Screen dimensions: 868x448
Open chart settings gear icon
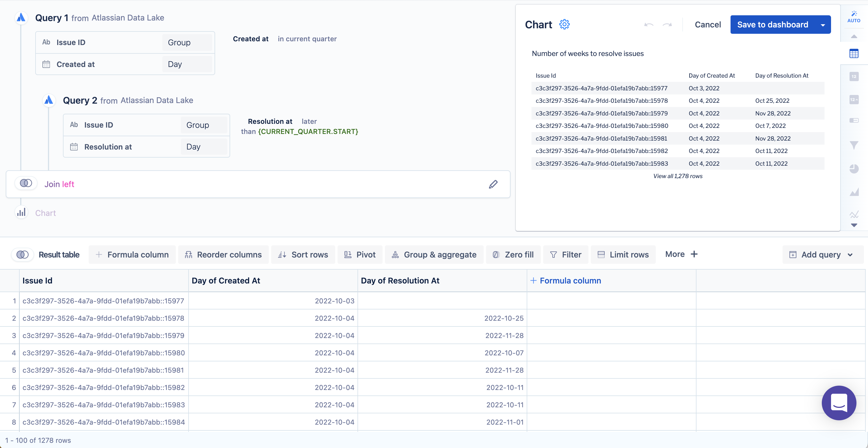click(565, 24)
